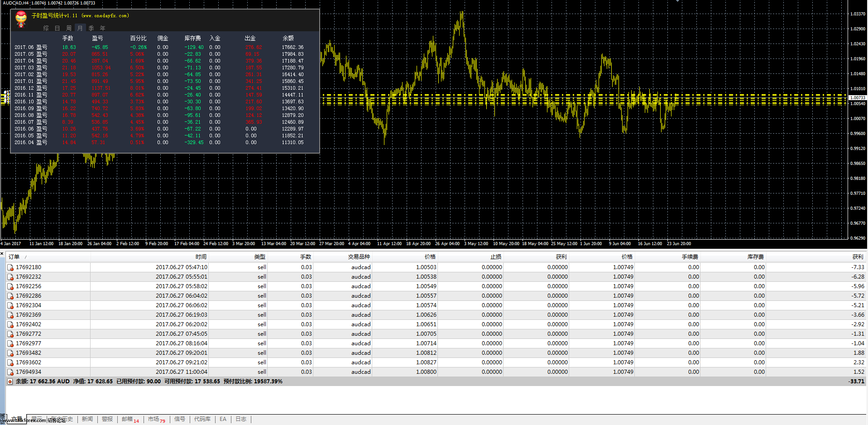Screen dimensions: 868x425
Task: Open the 警报 terminal tab
Action: point(107,419)
